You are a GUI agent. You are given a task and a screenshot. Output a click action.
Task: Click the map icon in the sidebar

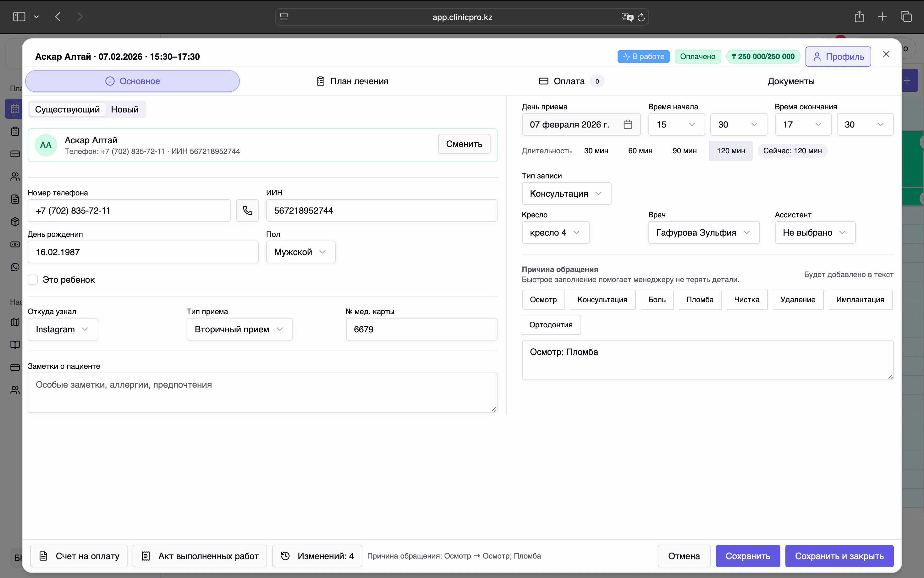[x=15, y=322]
